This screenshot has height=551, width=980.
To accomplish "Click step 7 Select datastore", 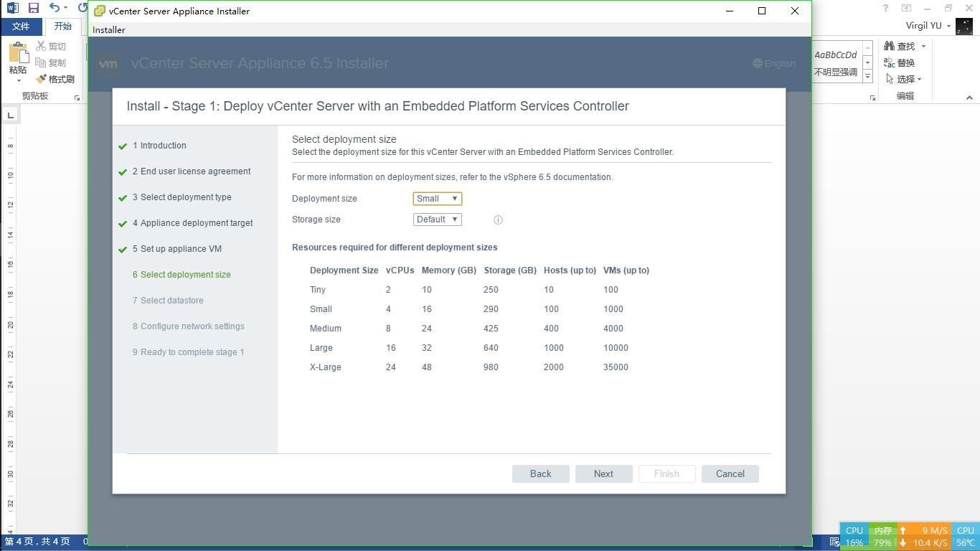I will [x=168, y=301].
